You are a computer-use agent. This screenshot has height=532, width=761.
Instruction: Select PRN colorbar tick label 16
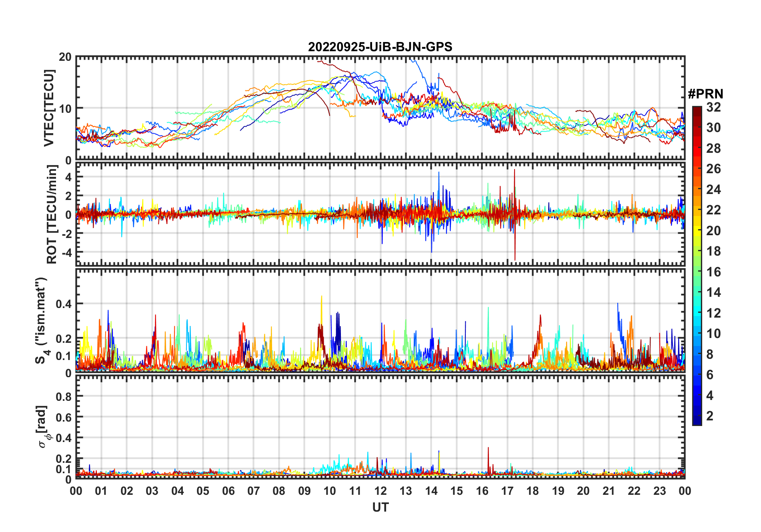[713, 272]
